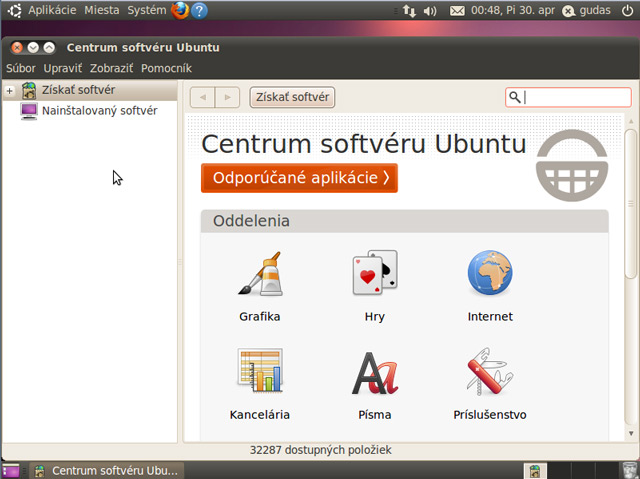Click the Ubuntu logo in top panel
Image resolution: width=640 pixels, height=479 pixels.
pyautogui.click(x=15, y=10)
